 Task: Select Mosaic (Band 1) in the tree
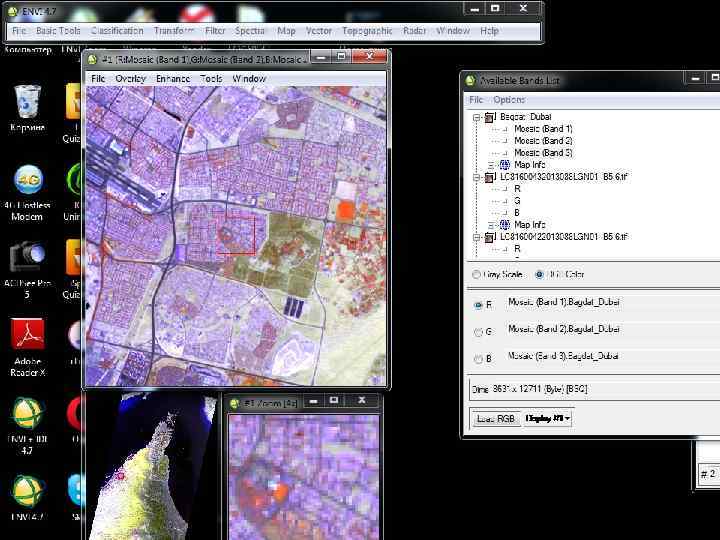543,129
